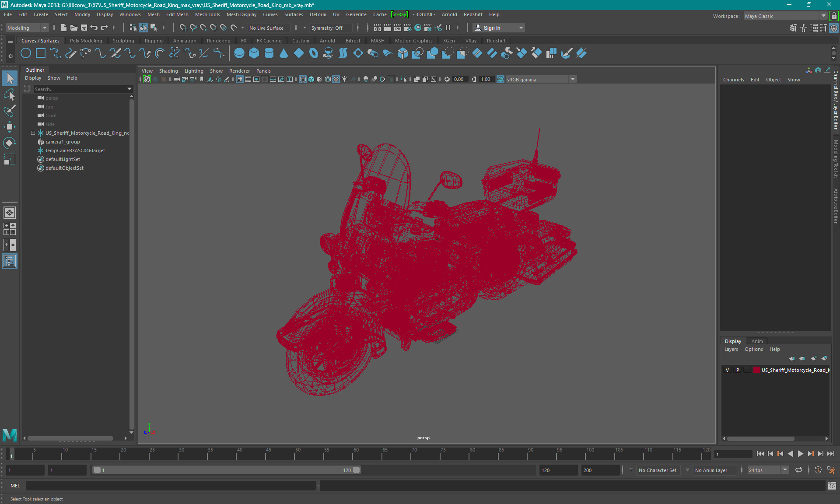The image size is (840, 504).
Task: Click the Save Scene icon
Action: pos(84,28)
